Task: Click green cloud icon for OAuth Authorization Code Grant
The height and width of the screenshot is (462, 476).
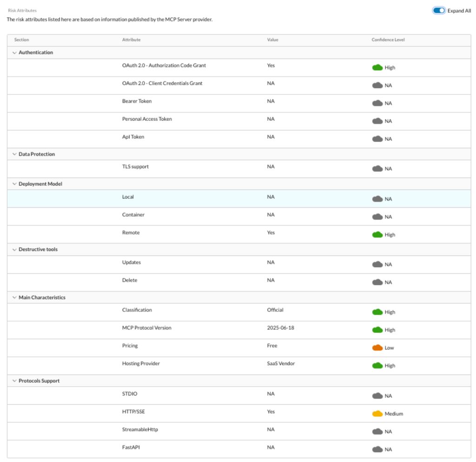Action: tap(377, 67)
